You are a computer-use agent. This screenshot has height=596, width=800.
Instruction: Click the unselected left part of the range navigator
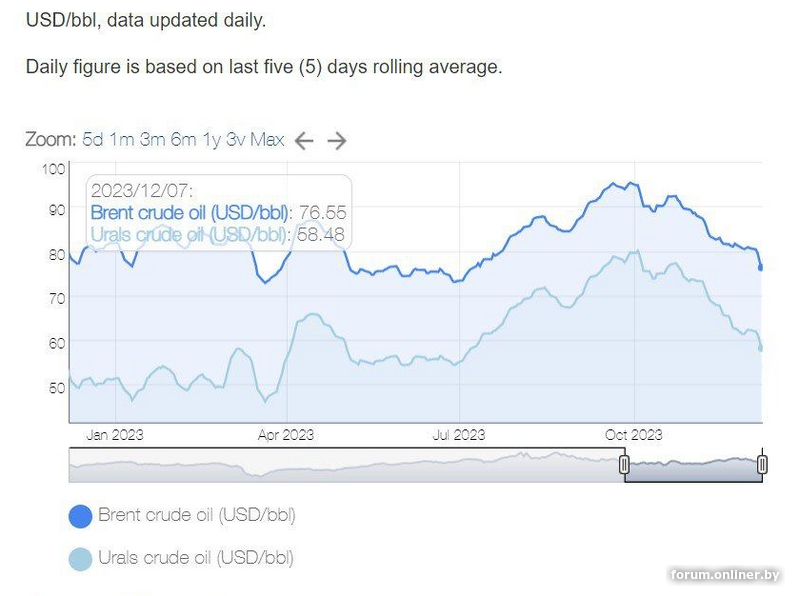pyautogui.click(x=340, y=465)
